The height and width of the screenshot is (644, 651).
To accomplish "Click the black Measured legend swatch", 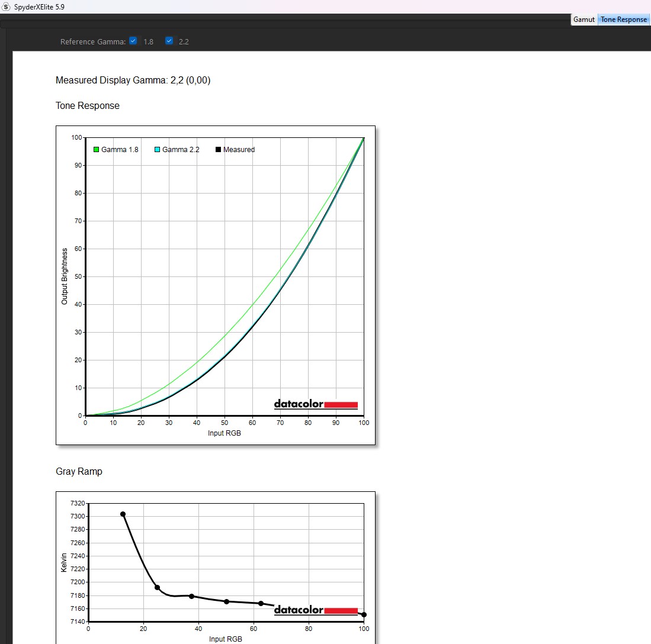I will click(219, 150).
